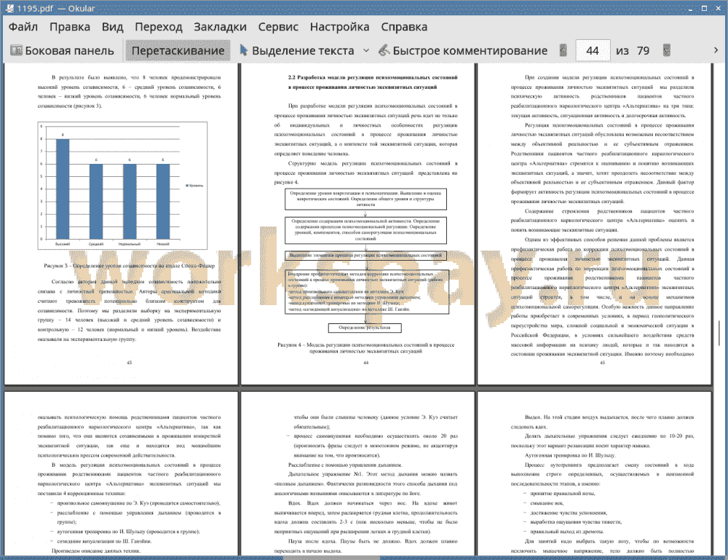Click the line Расслабление с помощью управления дыханием

[x=345, y=465]
